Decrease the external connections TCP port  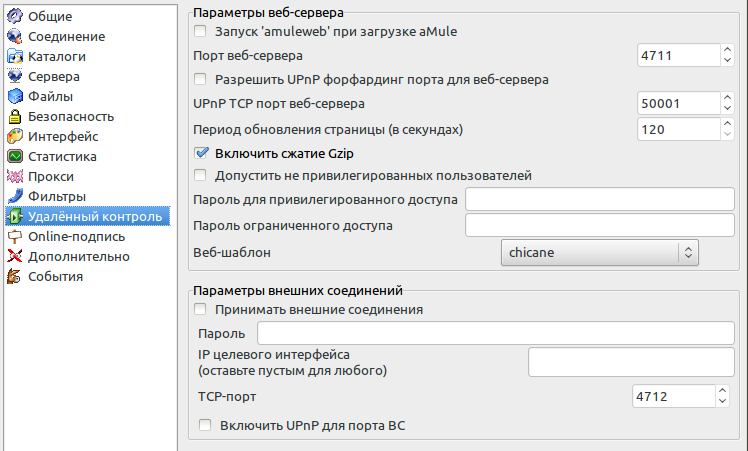click(x=722, y=402)
